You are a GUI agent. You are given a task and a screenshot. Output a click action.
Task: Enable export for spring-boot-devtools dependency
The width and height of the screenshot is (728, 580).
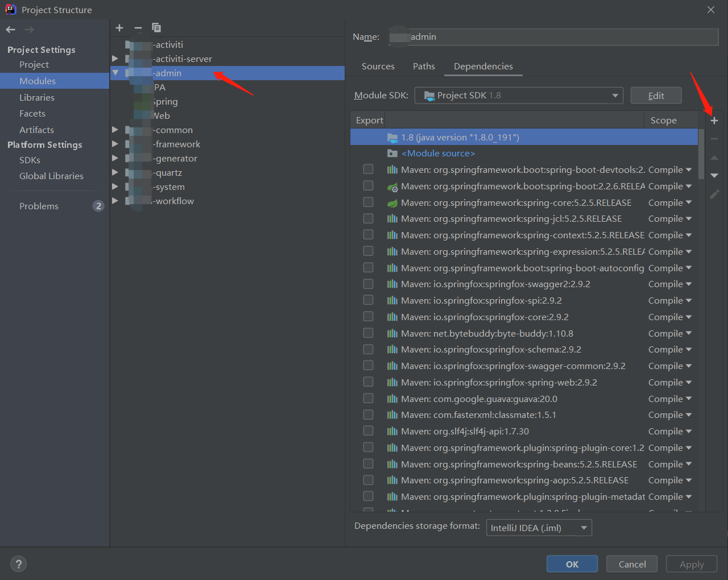click(x=368, y=169)
